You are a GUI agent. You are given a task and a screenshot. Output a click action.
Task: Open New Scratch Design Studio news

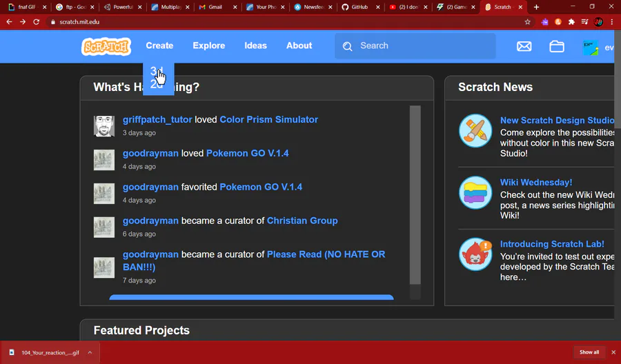click(557, 120)
